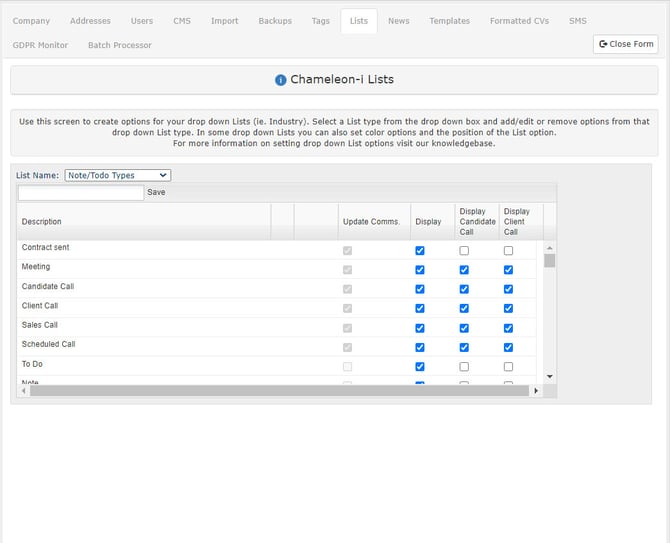Toggle Display Candidate Call for Candidate Call row

pyautogui.click(x=464, y=289)
